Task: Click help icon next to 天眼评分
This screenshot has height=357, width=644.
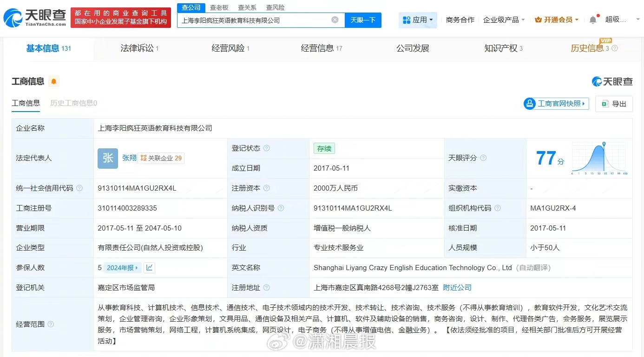Action: 483,158
